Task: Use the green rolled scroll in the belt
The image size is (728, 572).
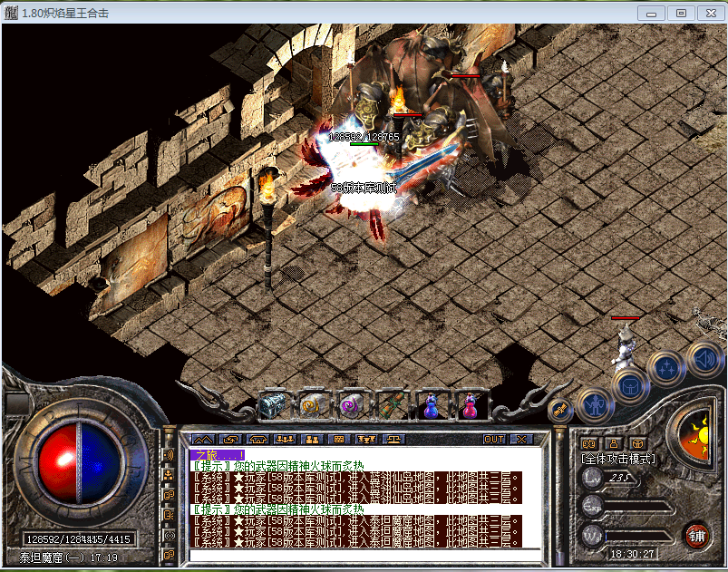Action: click(393, 405)
